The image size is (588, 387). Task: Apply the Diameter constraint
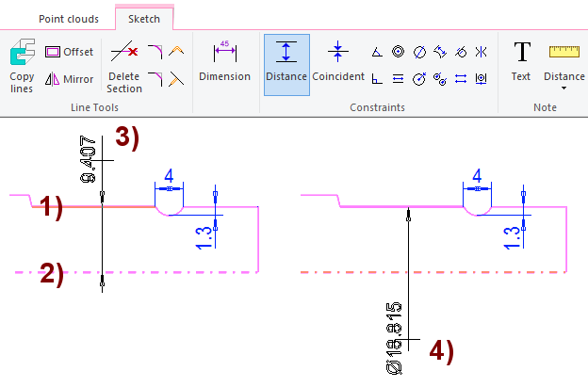419,52
